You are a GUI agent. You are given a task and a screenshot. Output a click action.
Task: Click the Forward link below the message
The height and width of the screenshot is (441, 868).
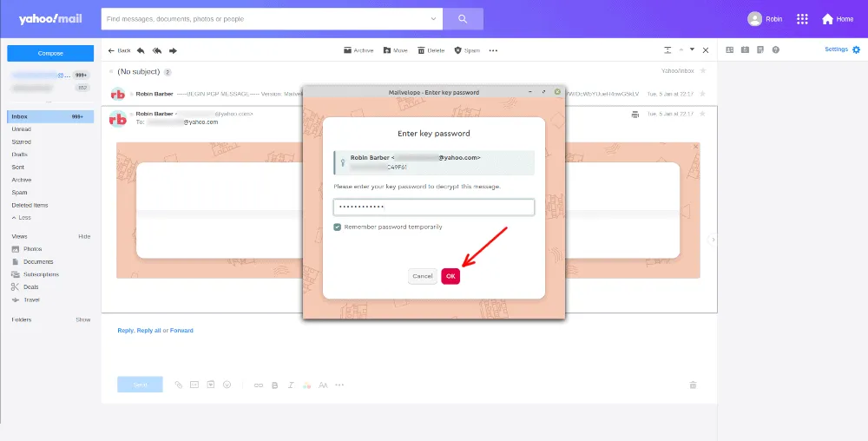coord(181,331)
